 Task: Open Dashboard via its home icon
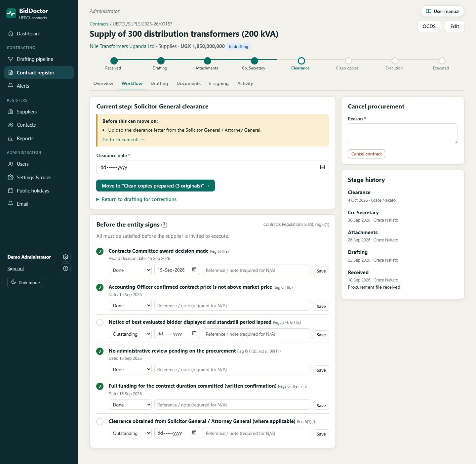click(x=11, y=33)
